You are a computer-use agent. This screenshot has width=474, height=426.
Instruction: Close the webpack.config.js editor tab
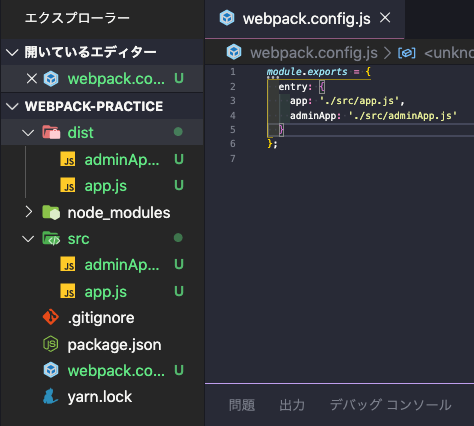(x=385, y=18)
